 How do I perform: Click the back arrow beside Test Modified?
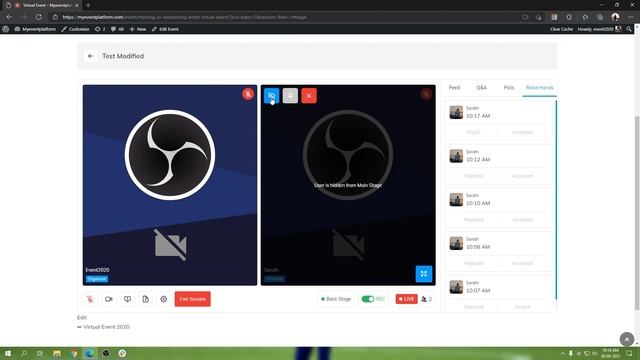(90, 56)
